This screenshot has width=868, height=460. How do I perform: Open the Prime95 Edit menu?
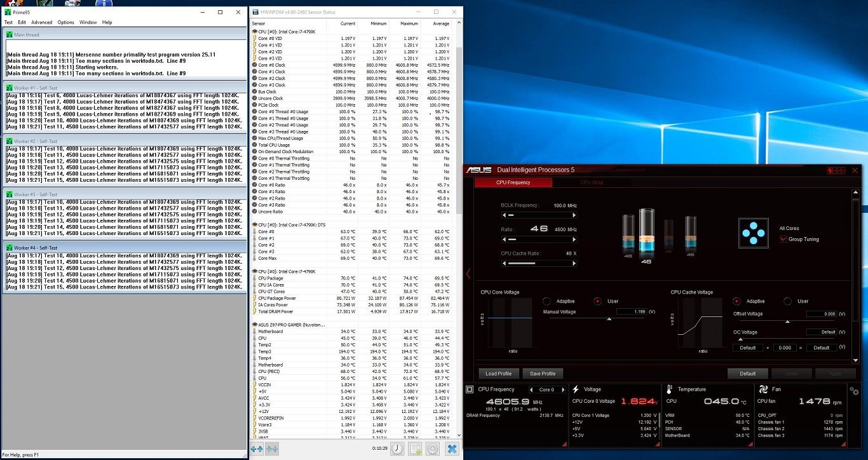click(x=22, y=22)
